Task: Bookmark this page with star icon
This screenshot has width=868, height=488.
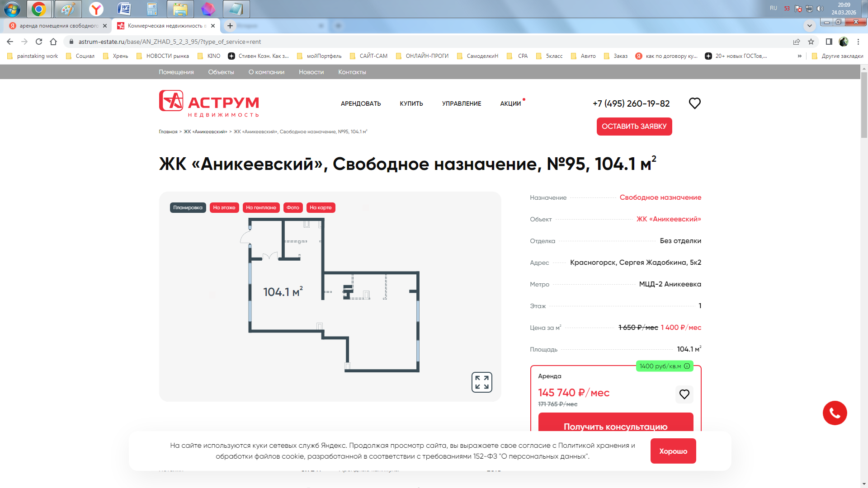Action: pyautogui.click(x=811, y=42)
